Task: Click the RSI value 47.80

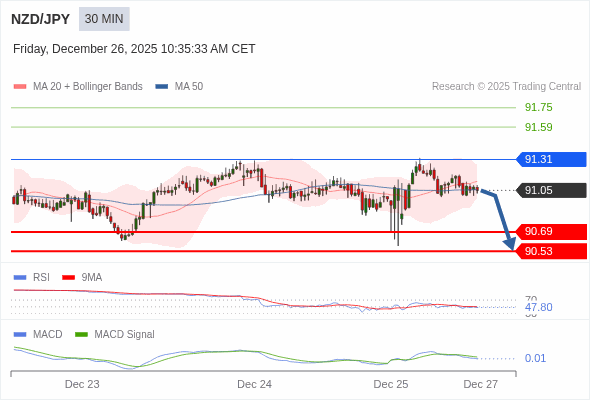Action: coord(538,307)
